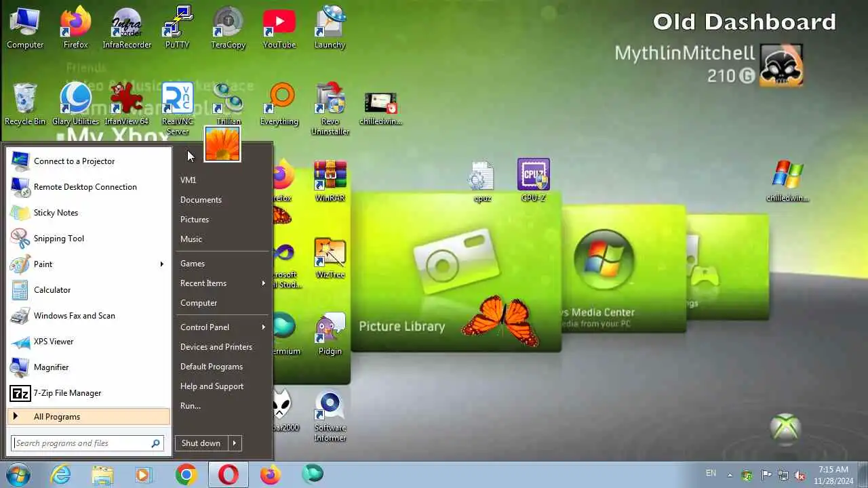
Task: Launch Snipping Tool from Start menu
Action: click(89, 239)
